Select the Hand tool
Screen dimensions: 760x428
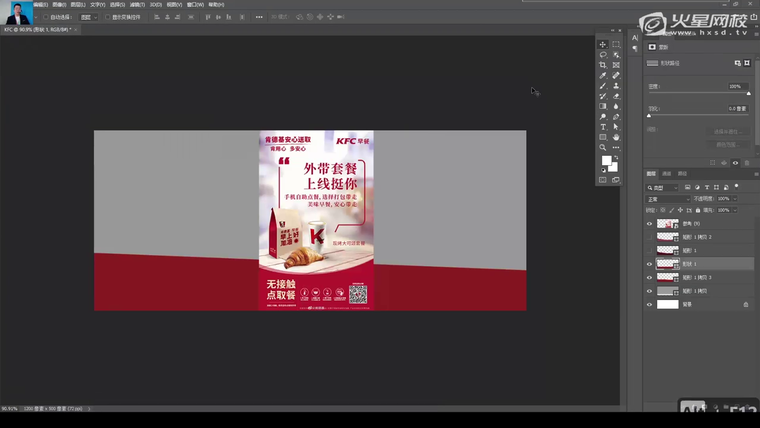[616, 137]
